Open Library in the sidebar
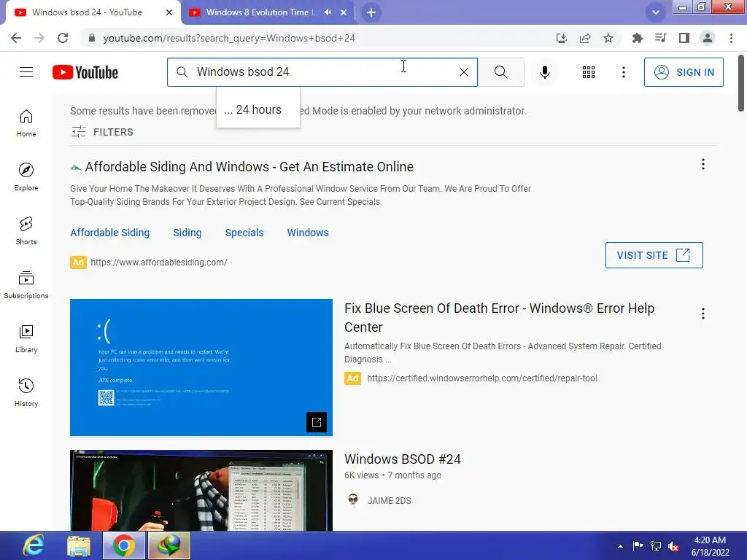This screenshot has height=560, width=747. coord(26,338)
